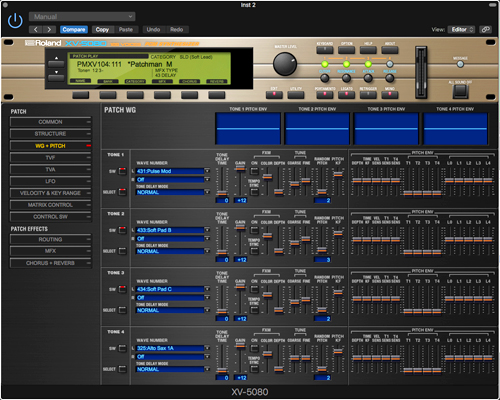Click the Attack knob
The width and height of the screenshot is (500, 400).
click(x=368, y=78)
